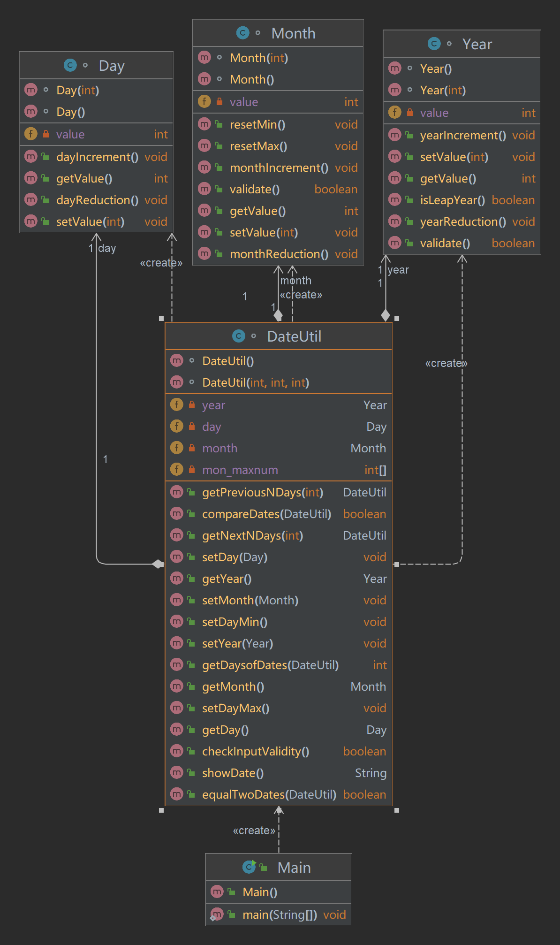Click the yearIncrement() method in Year
560x945 pixels.
click(462, 135)
